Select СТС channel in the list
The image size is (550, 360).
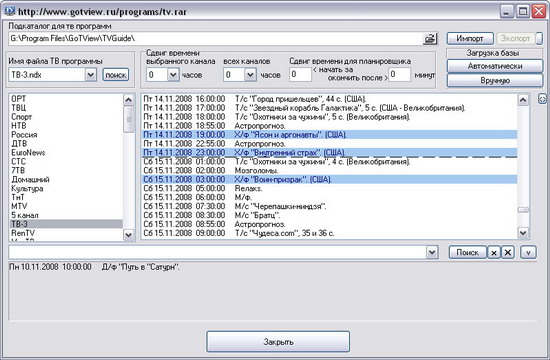(x=66, y=161)
